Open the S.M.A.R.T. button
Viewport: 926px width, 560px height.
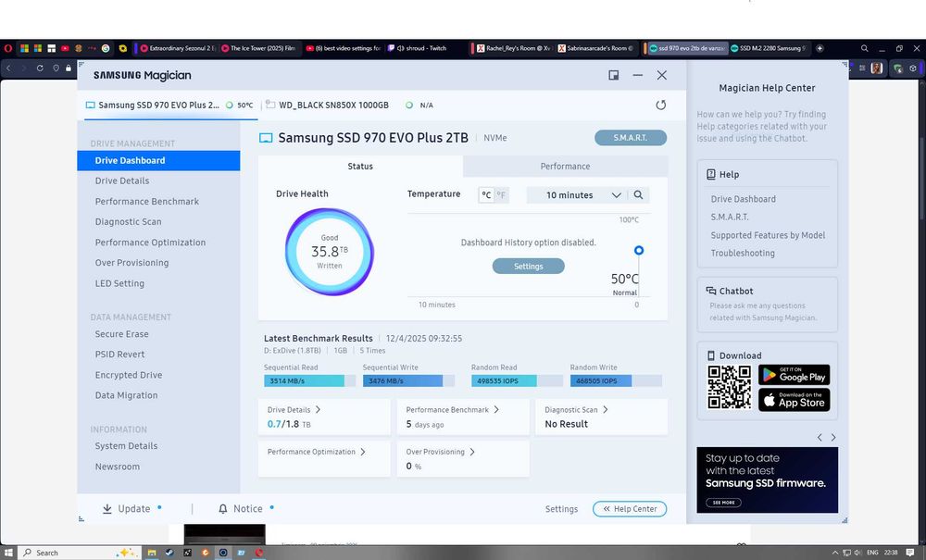click(630, 138)
